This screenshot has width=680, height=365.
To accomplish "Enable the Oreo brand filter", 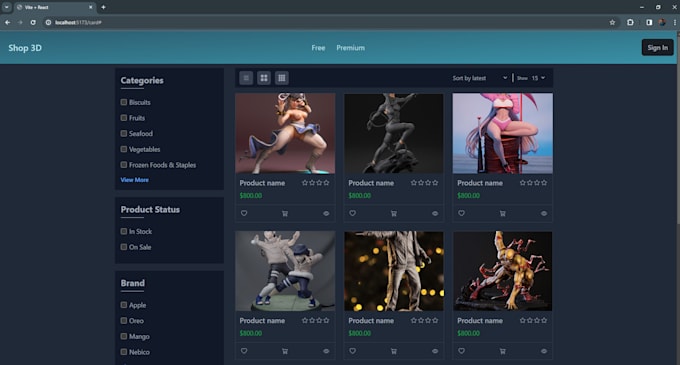I will 124,321.
